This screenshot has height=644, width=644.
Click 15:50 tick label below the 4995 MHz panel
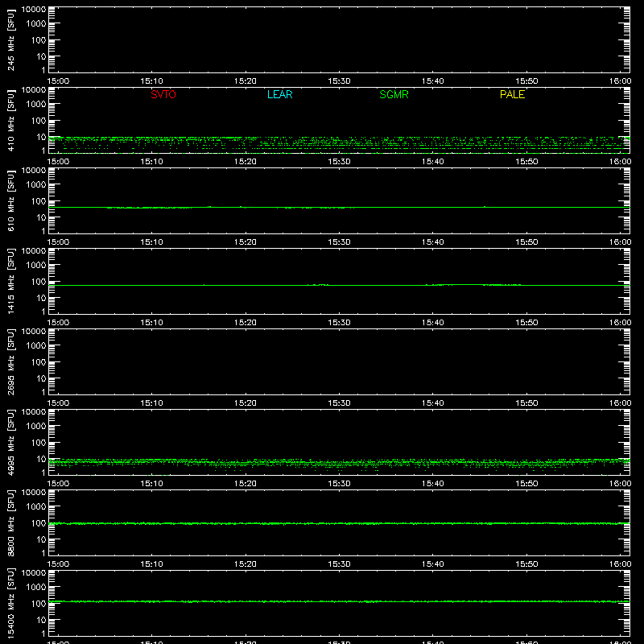coord(526,484)
